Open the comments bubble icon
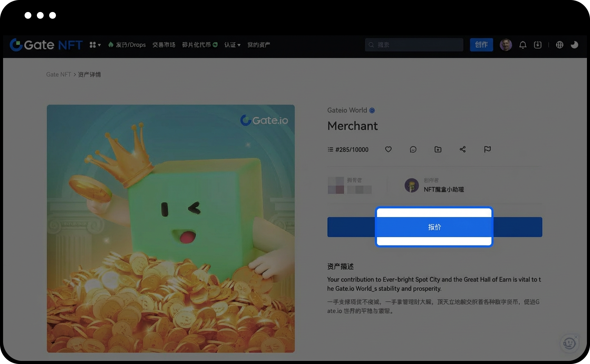Image resolution: width=590 pixels, height=364 pixels. pos(413,149)
